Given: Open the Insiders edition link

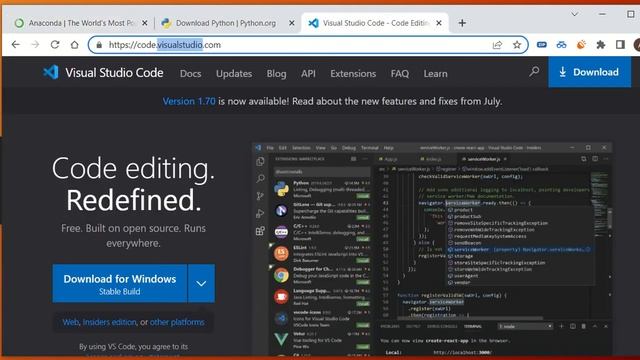Looking at the screenshot, I should pos(109,322).
